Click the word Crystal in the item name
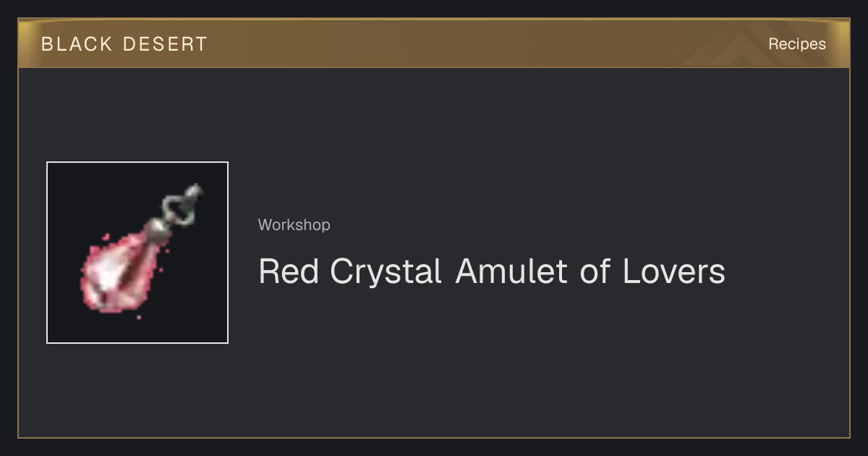868x456 pixels. tap(386, 273)
